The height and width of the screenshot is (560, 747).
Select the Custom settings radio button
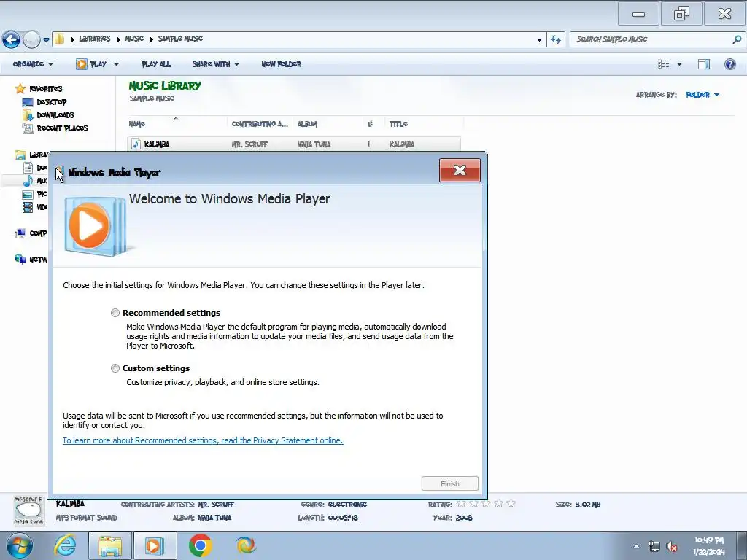pyautogui.click(x=115, y=368)
